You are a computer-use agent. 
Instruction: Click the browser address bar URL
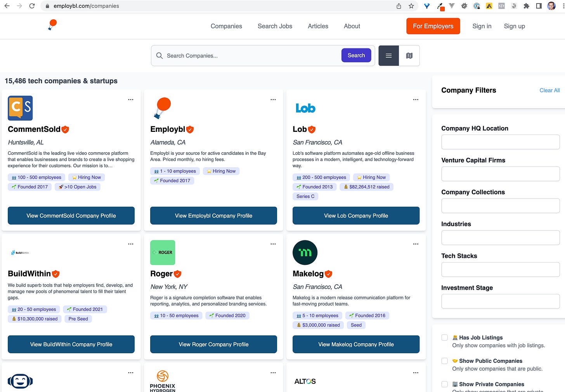[86, 6]
